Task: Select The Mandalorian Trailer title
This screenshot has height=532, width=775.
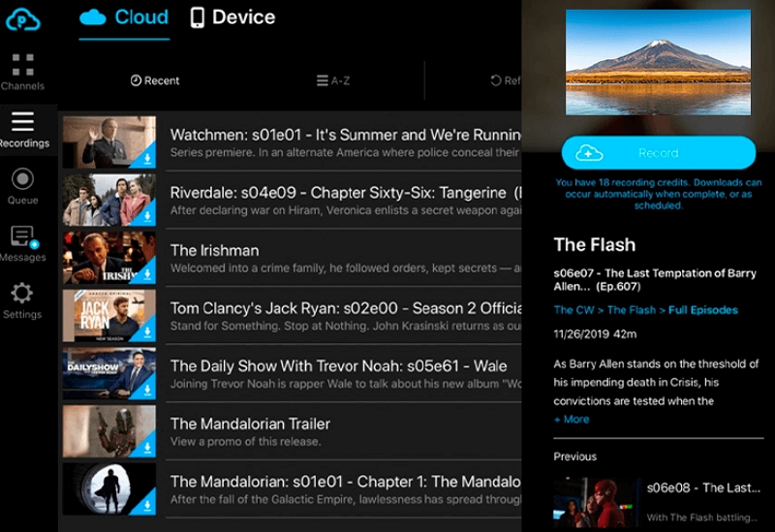Action: coord(250,424)
